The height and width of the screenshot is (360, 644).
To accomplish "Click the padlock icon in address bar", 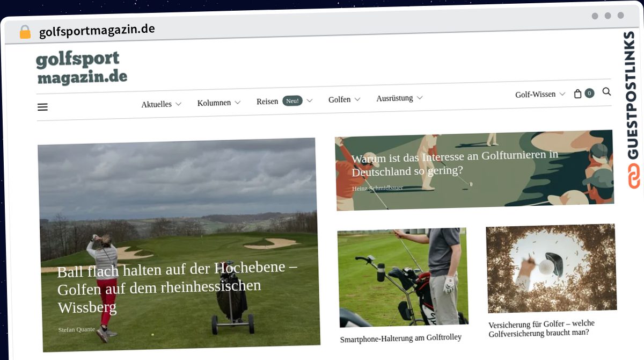I will (25, 32).
